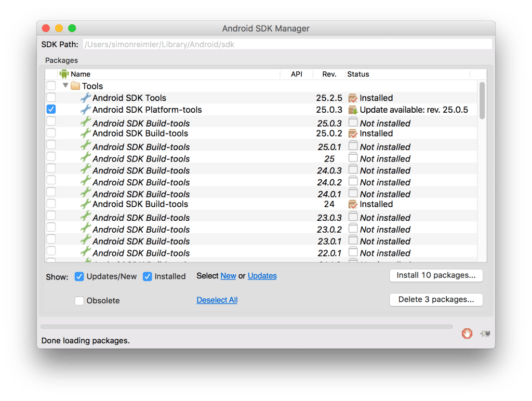Click the Rev. column header
532x401 pixels.
(x=330, y=74)
